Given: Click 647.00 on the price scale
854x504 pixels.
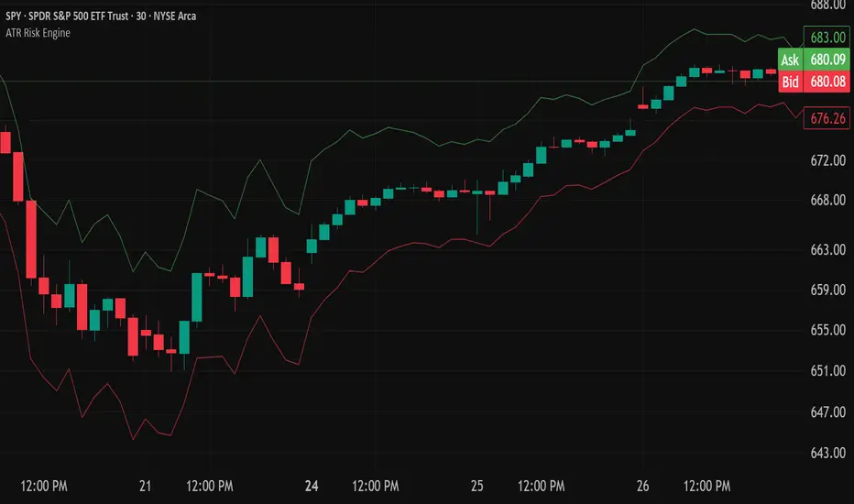Looking at the screenshot, I should tap(821, 412).
